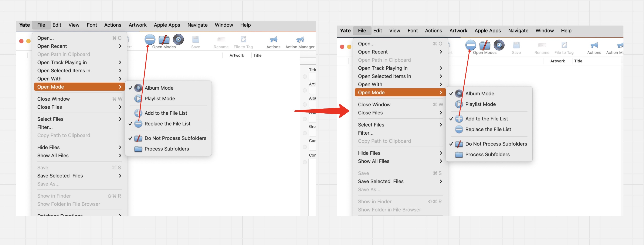Screen dimensions: 644x245
Task: Open the Artwork menu in left screenshot menubar
Action: tap(138, 25)
